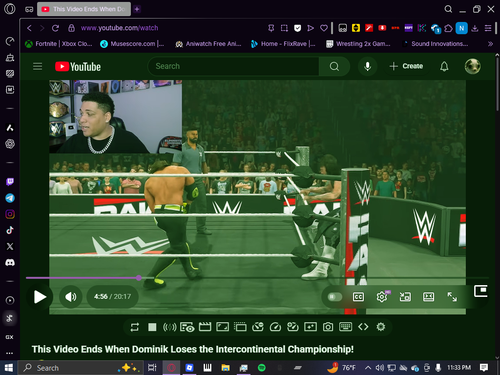Image resolution: width=500 pixels, height=375 pixels.
Task: Show more bookmarks with double chevron
Action: [x=490, y=44]
